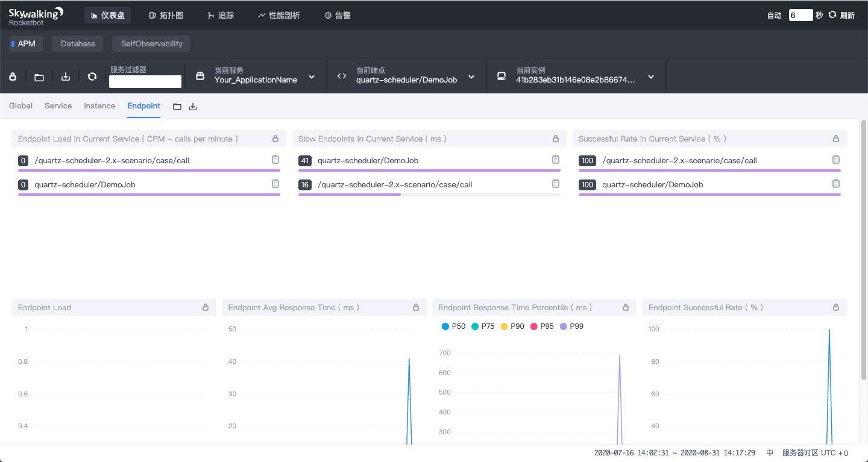Click the 服务过滤器 service filter input

(145, 81)
